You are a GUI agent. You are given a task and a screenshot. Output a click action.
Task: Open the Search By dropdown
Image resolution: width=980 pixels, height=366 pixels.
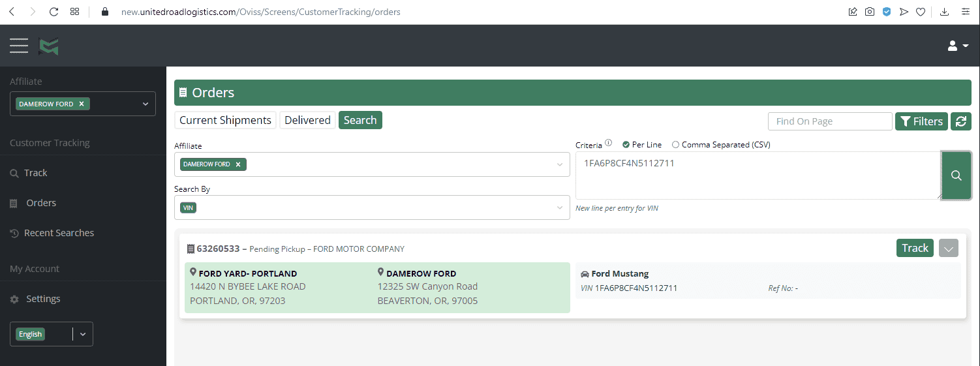coord(372,207)
